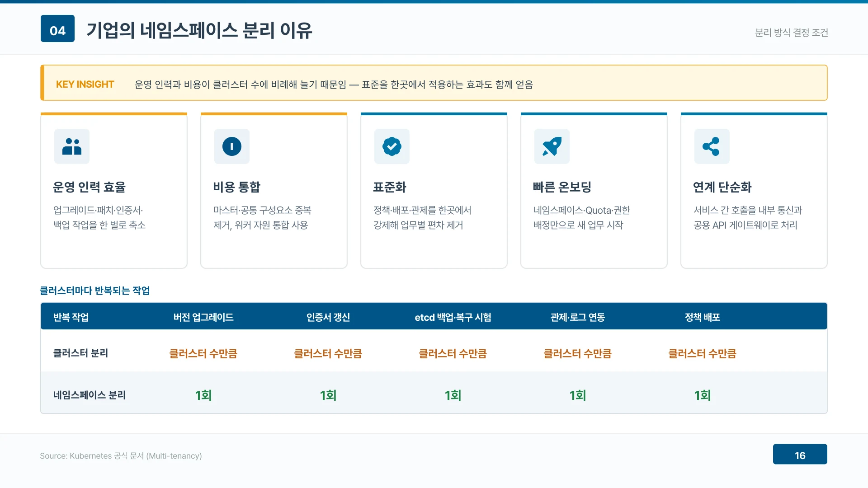Click the description 마스터·공통 구성요소 중복 제거
868x488 pixels.
(262, 217)
